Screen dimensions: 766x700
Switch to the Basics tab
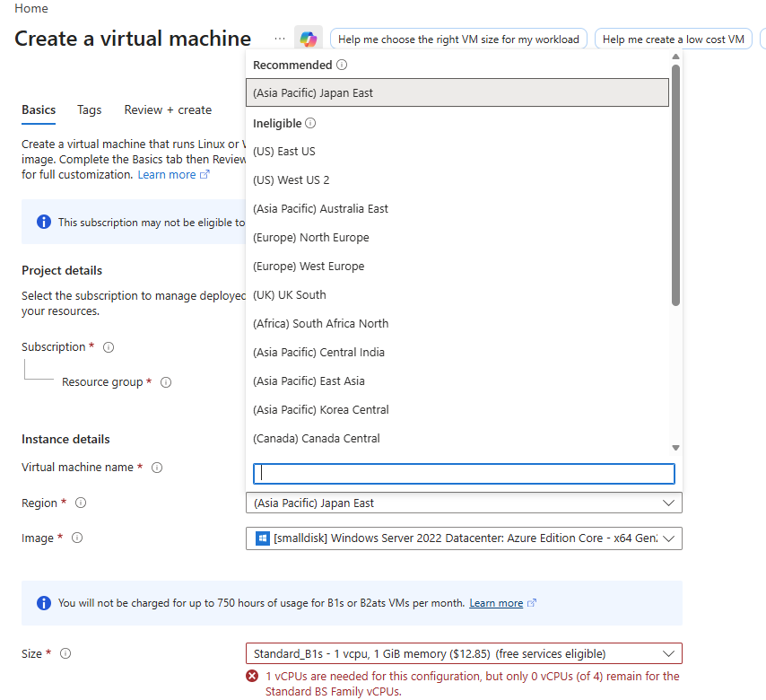click(x=39, y=110)
